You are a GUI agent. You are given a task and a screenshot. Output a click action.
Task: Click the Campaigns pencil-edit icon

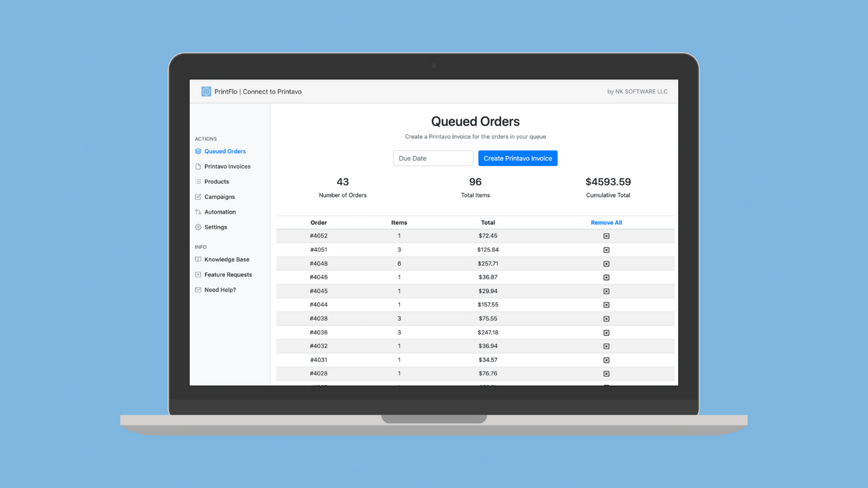click(197, 197)
